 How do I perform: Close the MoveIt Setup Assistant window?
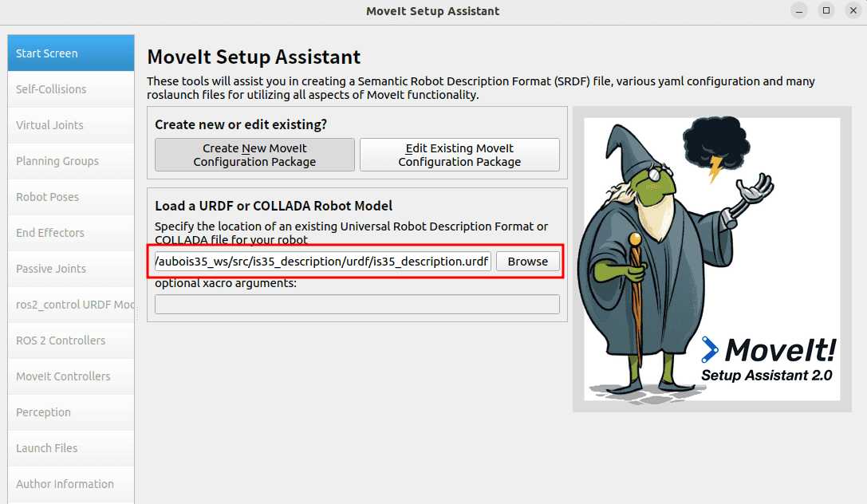(851, 10)
